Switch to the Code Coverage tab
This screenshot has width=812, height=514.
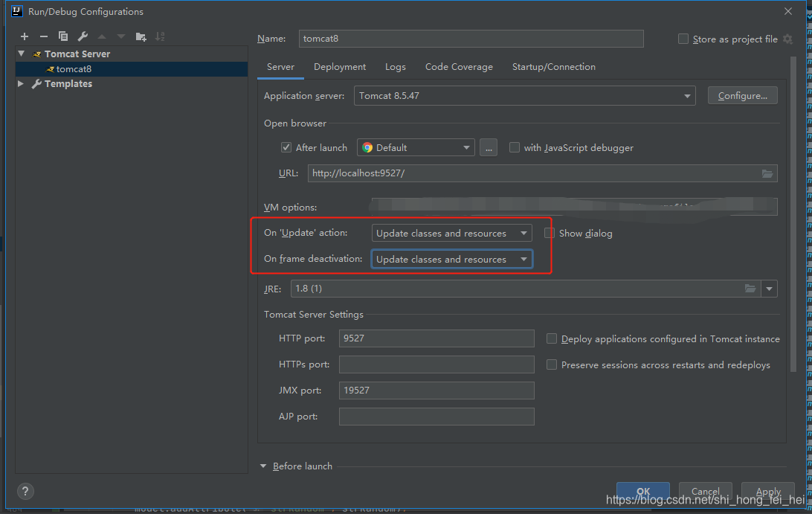(x=459, y=67)
